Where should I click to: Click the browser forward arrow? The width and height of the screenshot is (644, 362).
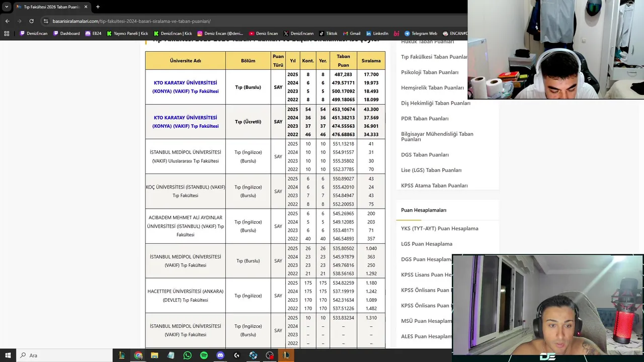[19, 21]
